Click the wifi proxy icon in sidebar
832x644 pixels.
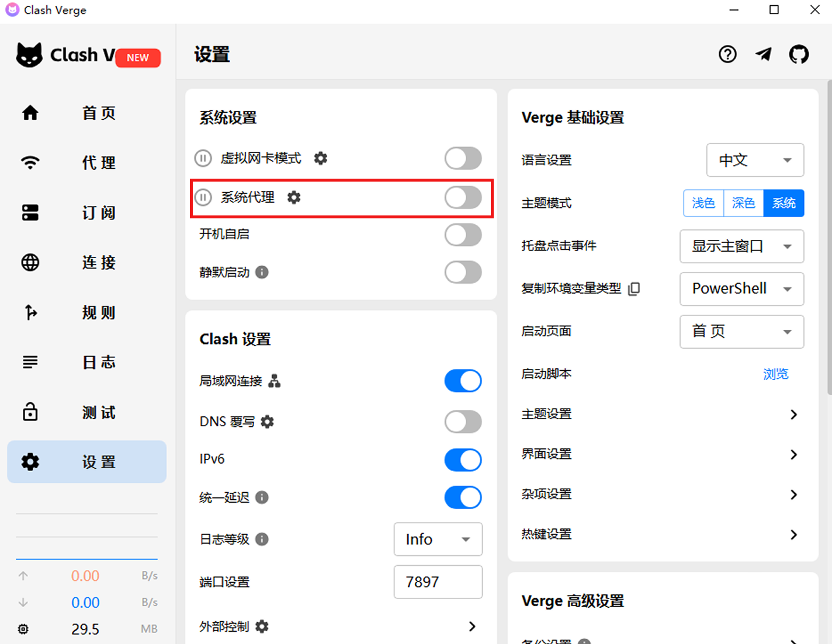pos(30,162)
